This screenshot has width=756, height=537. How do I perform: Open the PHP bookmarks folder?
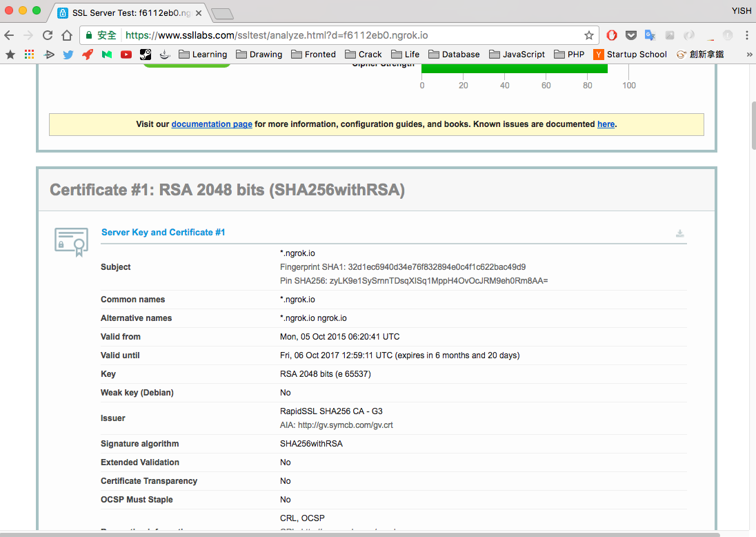point(569,55)
